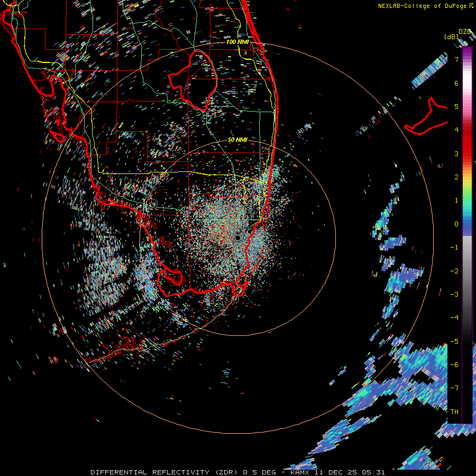
Task: Click the "50 NMI" range ring label
Action: (237, 140)
